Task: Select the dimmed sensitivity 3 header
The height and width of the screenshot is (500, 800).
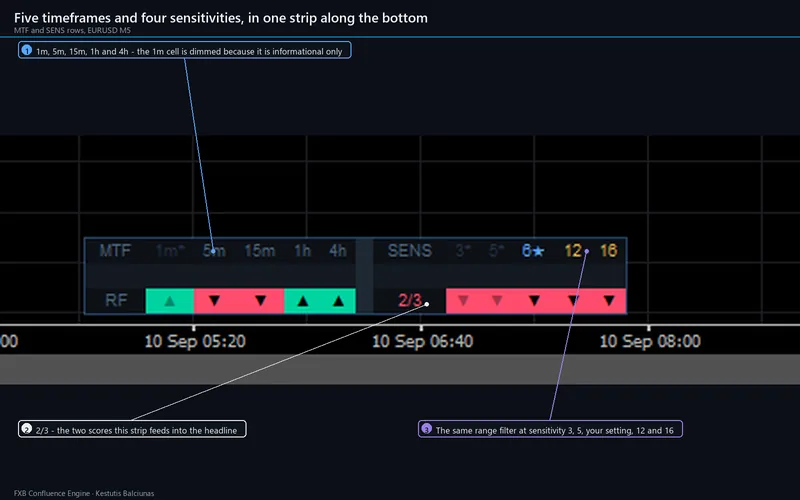Action: (x=463, y=251)
